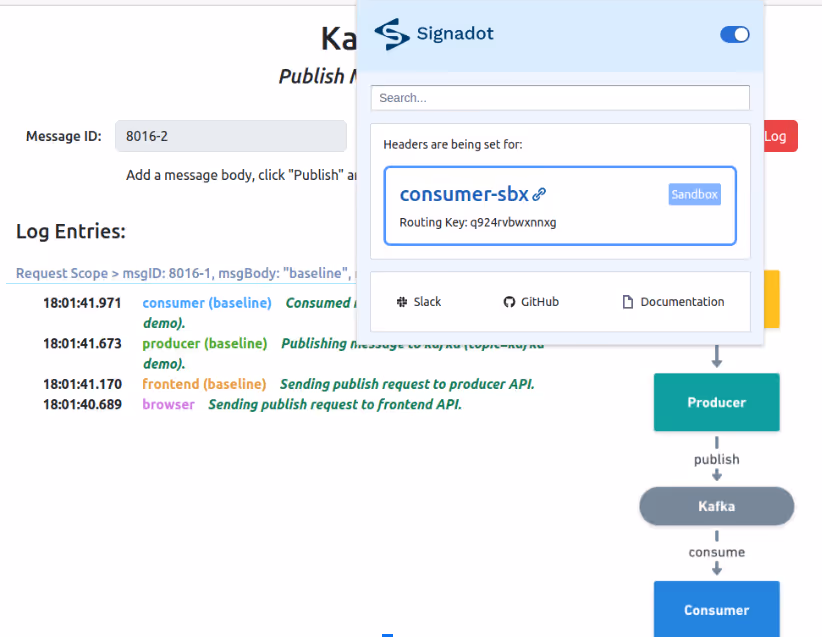Click the Log Entries heading
The image size is (822, 637).
pos(71,231)
